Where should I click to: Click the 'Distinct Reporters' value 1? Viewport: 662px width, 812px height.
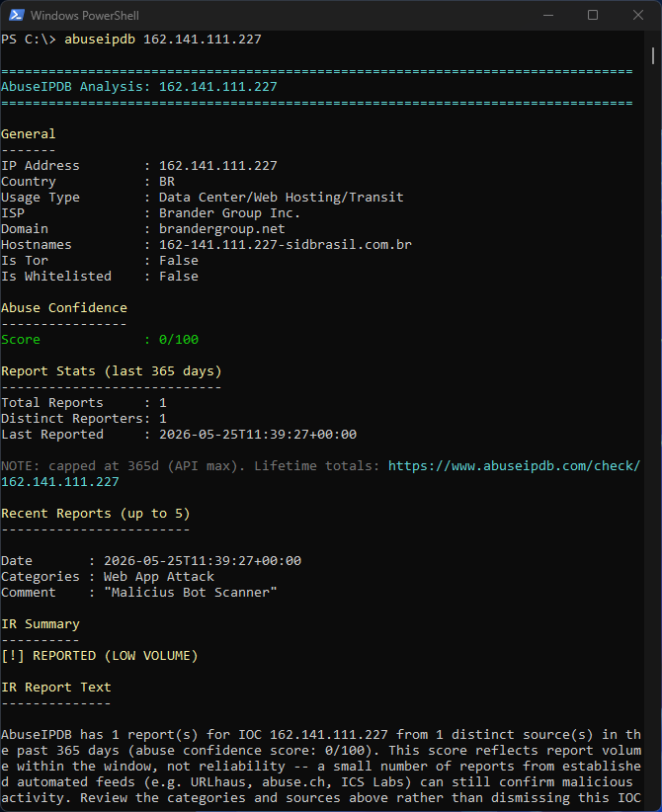(163, 419)
